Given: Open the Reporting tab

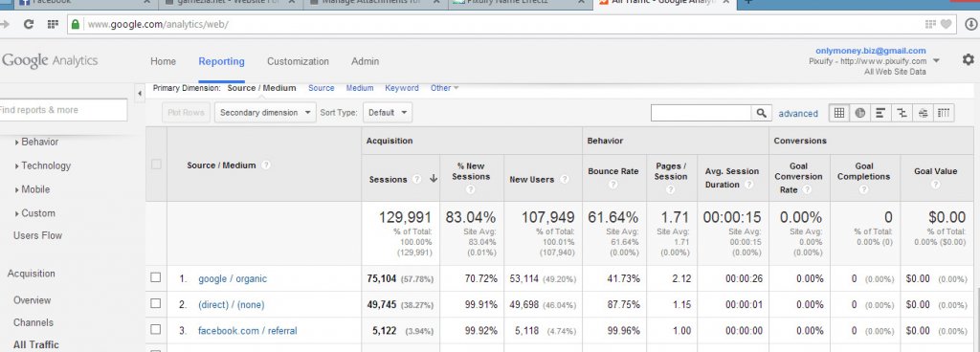Looking at the screenshot, I should tap(221, 61).
